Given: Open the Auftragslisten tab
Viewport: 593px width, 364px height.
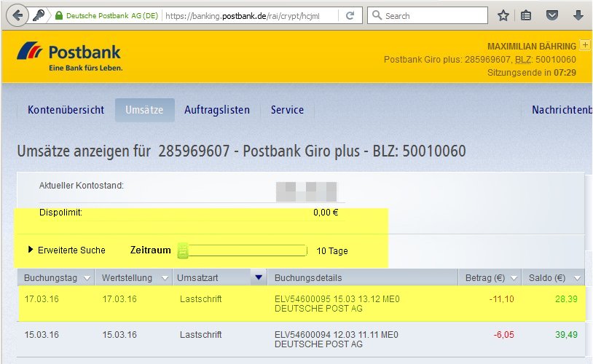Looking at the screenshot, I should pyautogui.click(x=217, y=110).
